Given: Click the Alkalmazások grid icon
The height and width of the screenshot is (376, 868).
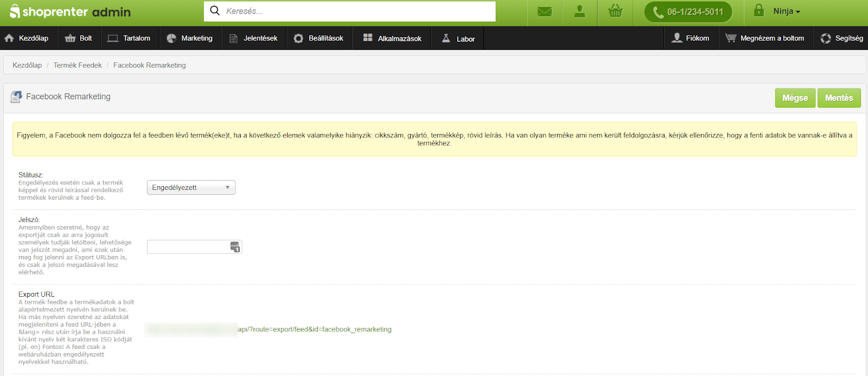Looking at the screenshot, I should pos(368,37).
